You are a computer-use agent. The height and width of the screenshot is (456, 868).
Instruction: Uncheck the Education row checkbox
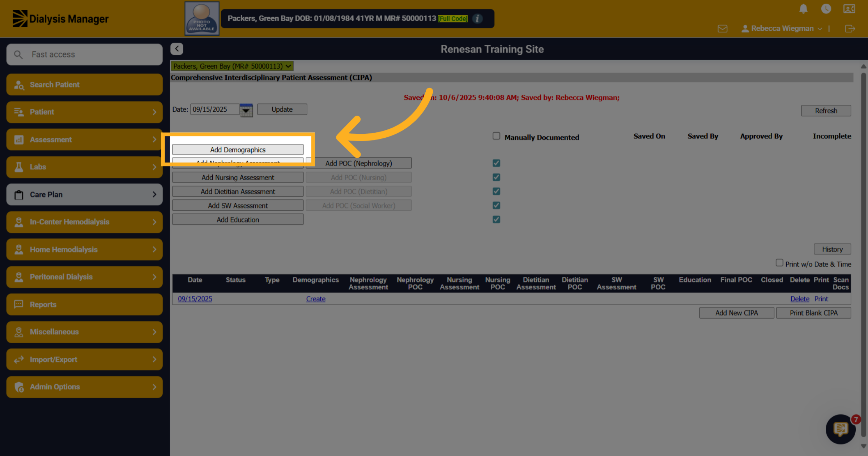(x=496, y=219)
